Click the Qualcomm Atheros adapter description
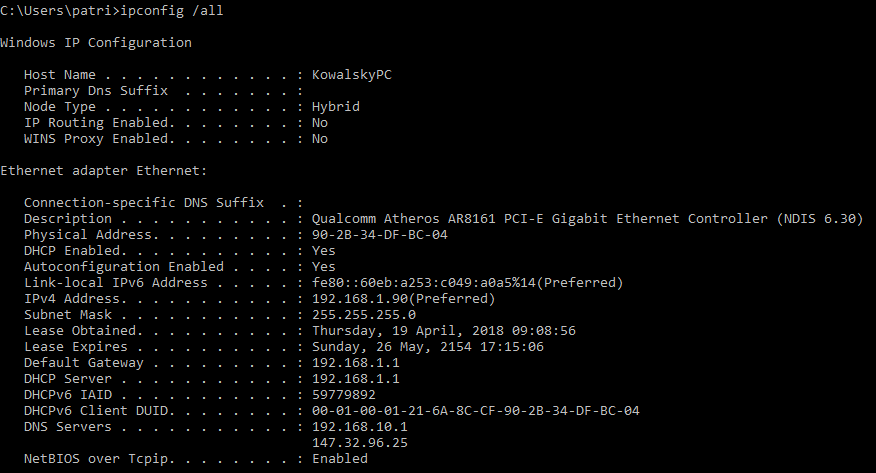 [x=587, y=219]
